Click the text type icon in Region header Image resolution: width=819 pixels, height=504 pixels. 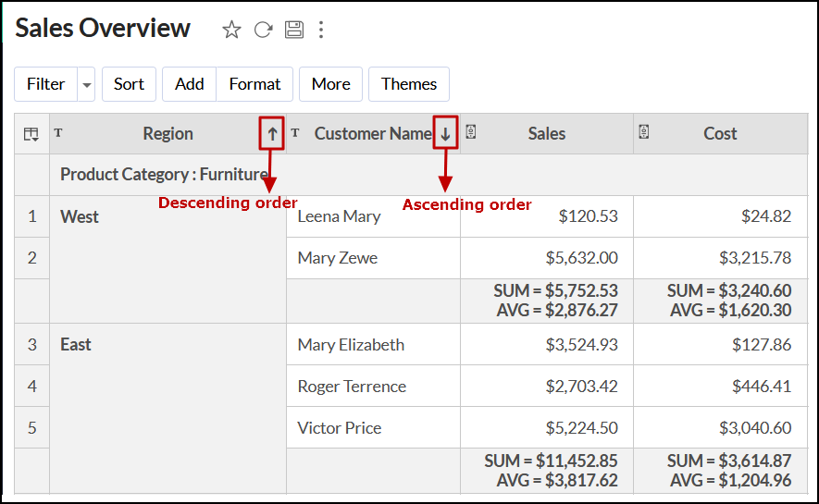pyautogui.click(x=58, y=132)
